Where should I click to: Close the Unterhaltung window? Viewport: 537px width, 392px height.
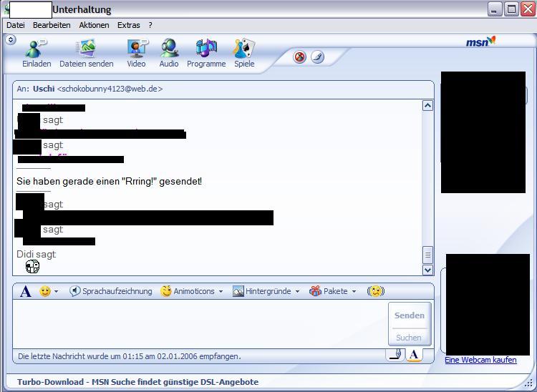pos(528,9)
